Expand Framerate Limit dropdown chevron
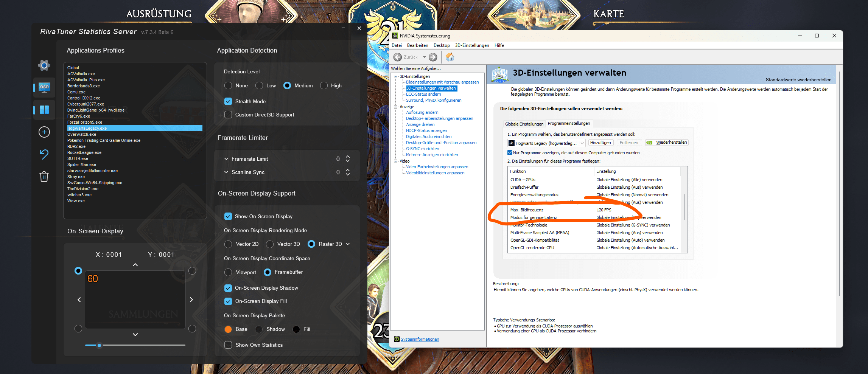This screenshot has width=868, height=374. [x=226, y=159]
